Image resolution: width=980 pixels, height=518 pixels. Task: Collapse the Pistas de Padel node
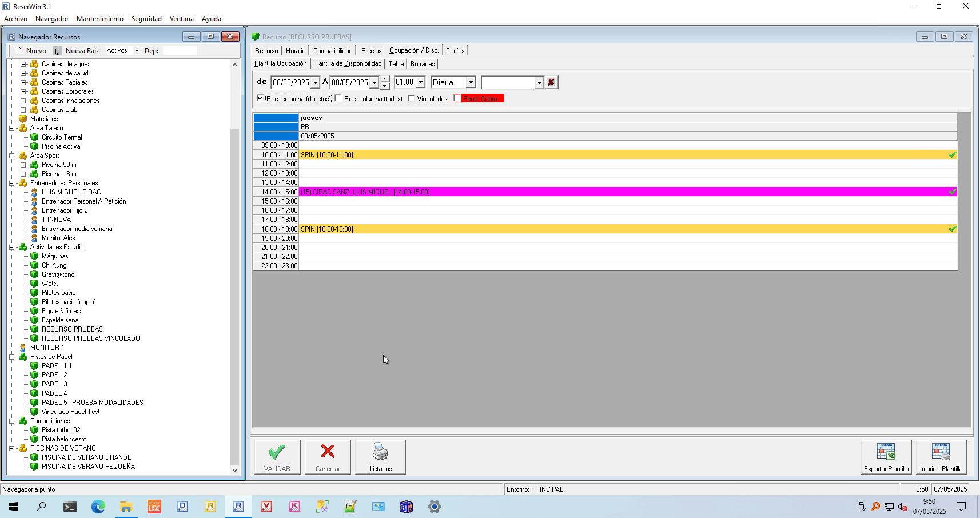point(11,357)
